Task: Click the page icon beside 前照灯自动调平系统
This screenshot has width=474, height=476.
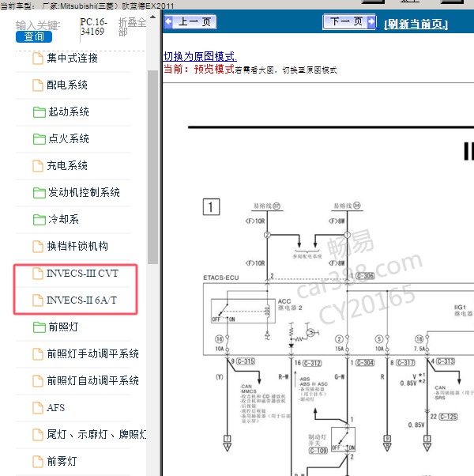Action: (38, 381)
